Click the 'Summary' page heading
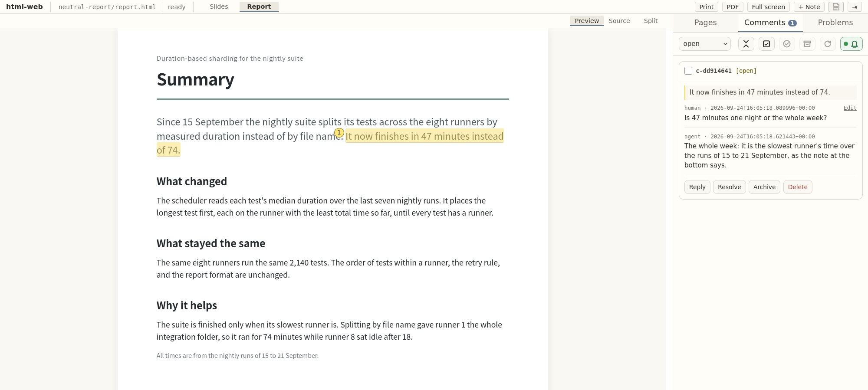This screenshot has height=390, width=868. [195, 79]
